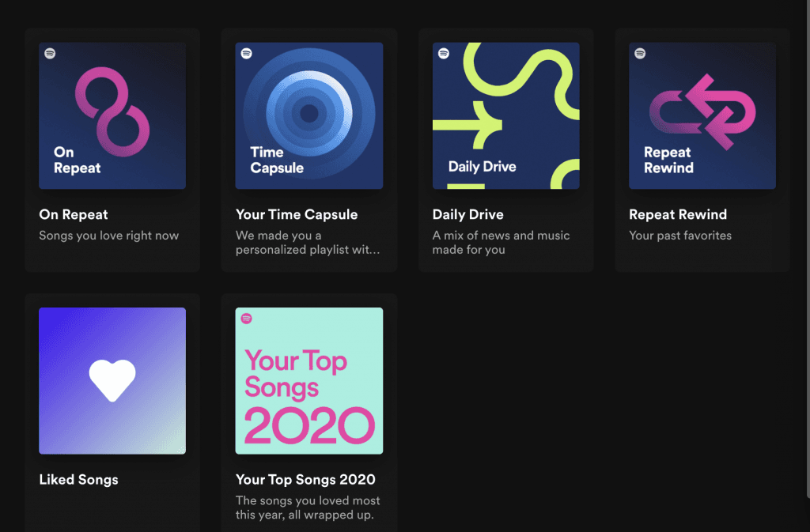Click the "Daily Drive" text on the cover art
810x532 pixels.
482,167
